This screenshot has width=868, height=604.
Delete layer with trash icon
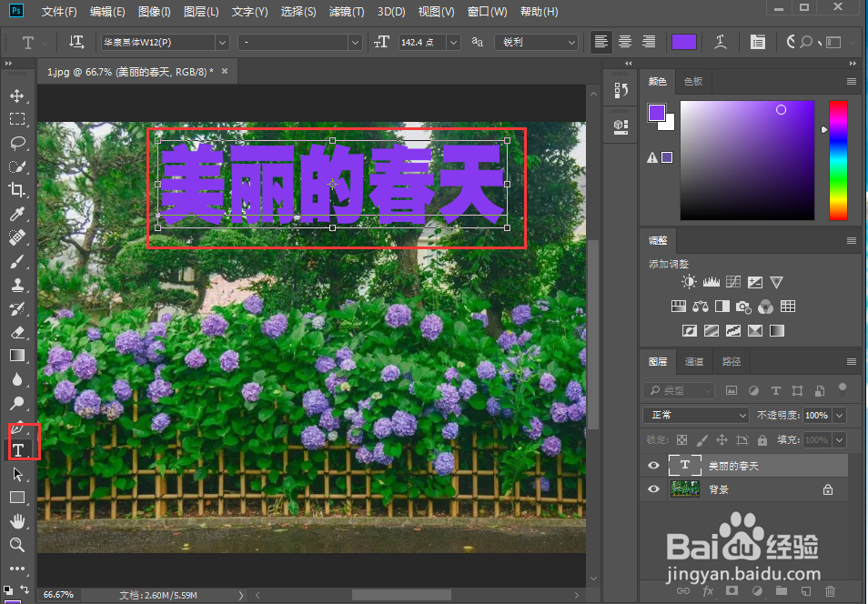tap(830, 590)
